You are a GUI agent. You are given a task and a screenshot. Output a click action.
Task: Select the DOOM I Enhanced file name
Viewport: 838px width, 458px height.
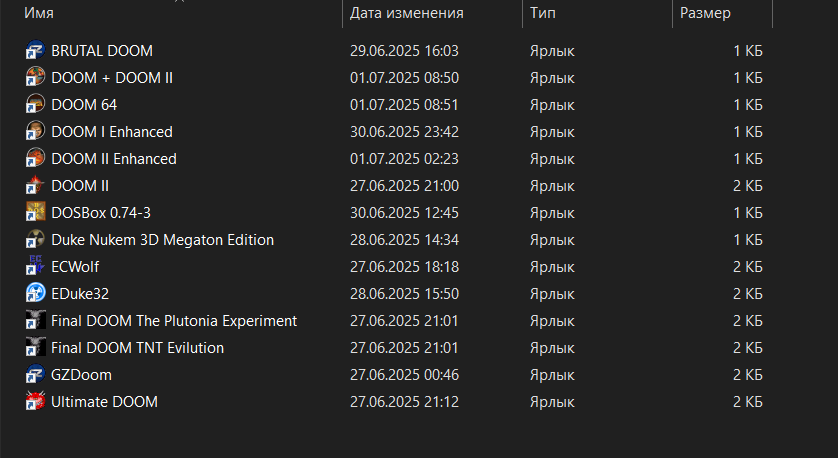[x=112, y=131]
